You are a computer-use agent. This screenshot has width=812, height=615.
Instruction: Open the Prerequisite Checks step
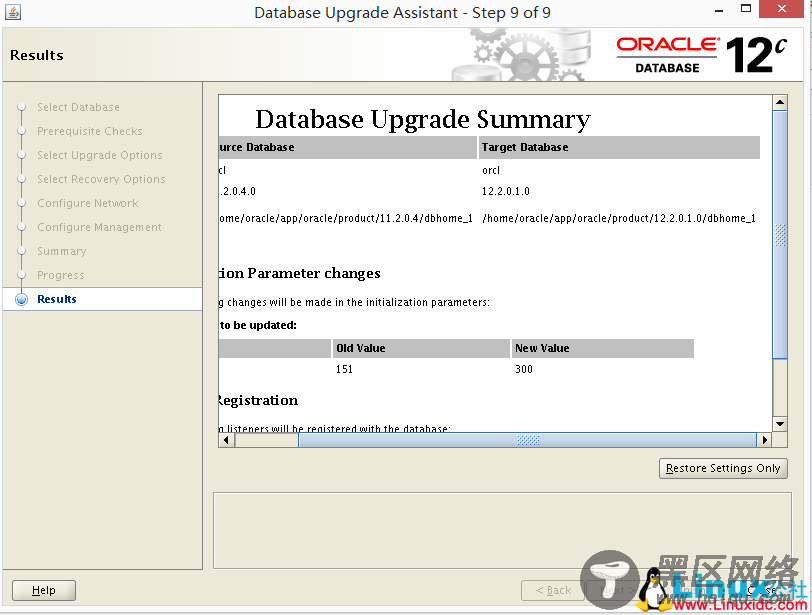point(90,131)
